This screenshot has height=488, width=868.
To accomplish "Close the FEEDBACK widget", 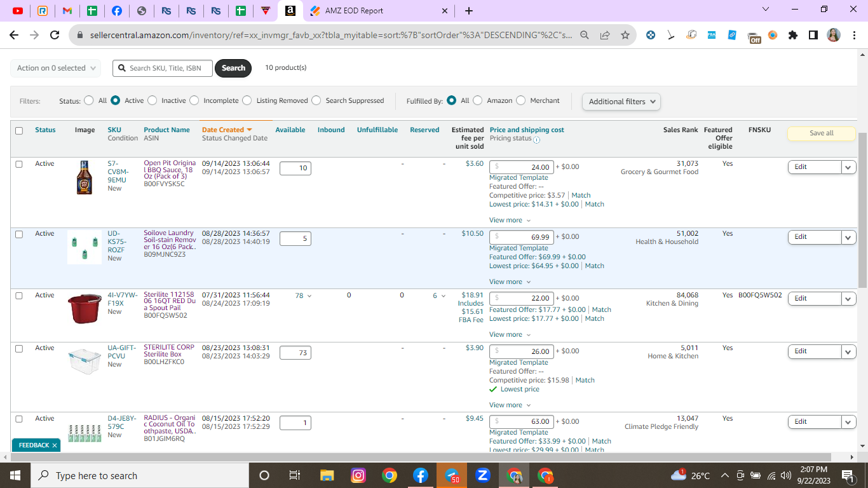I will [x=55, y=445].
